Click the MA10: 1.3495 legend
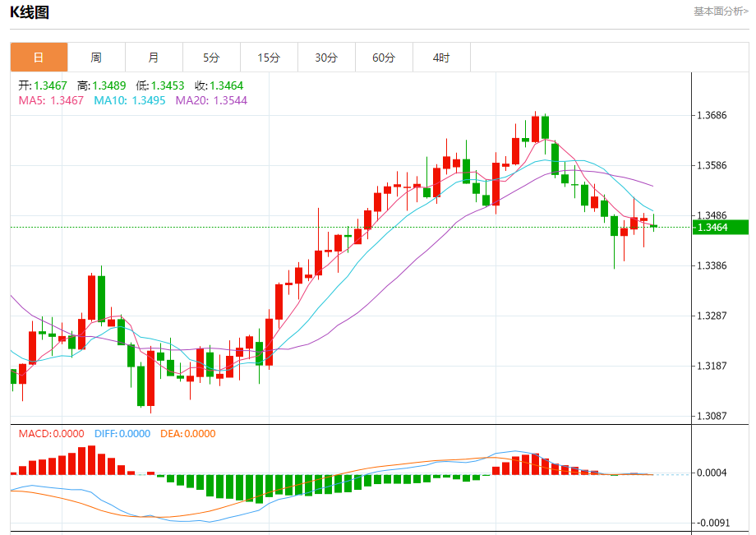The width and height of the screenshot is (756, 535). click(129, 100)
